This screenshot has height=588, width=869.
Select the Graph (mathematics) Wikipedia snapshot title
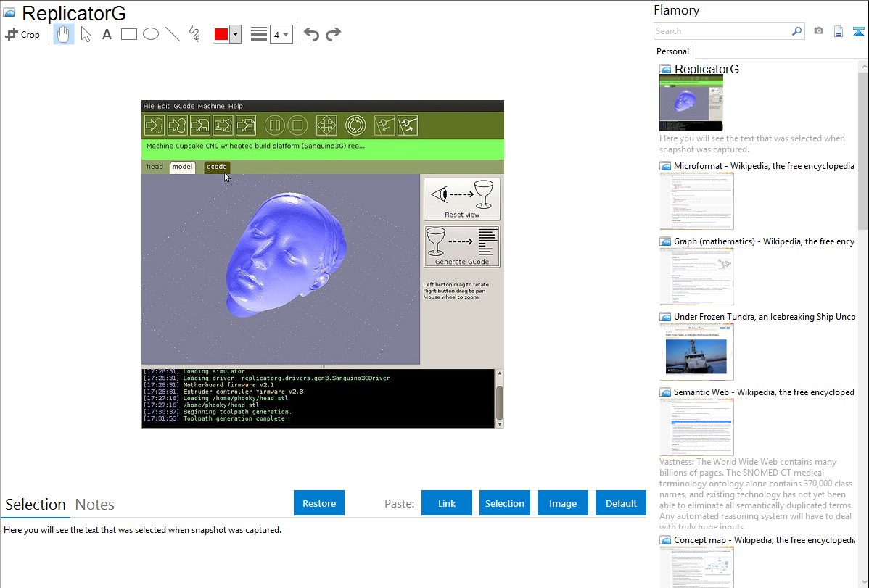tap(764, 241)
